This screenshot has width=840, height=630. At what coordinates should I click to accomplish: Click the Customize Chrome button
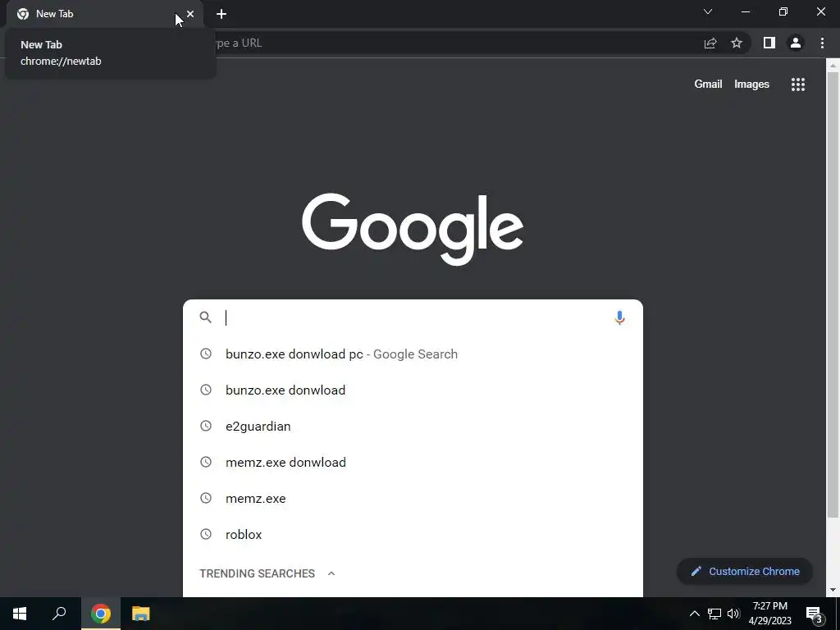click(745, 571)
